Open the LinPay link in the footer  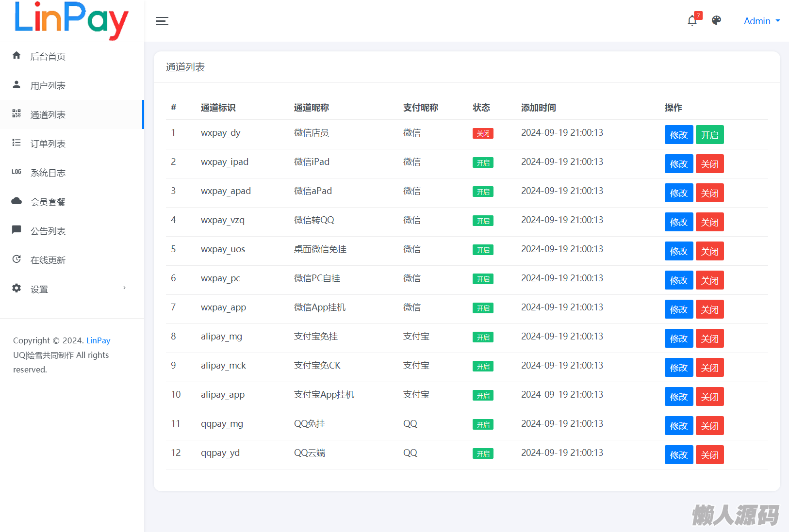(x=98, y=340)
